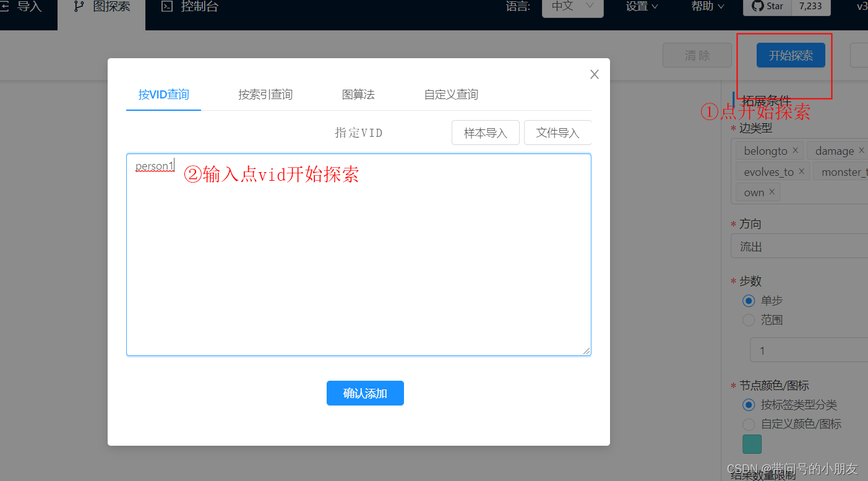The image size is (868, 481).
Task: Click the 开始探索 button
Action: pyautogui.click(x=791, y=55)
